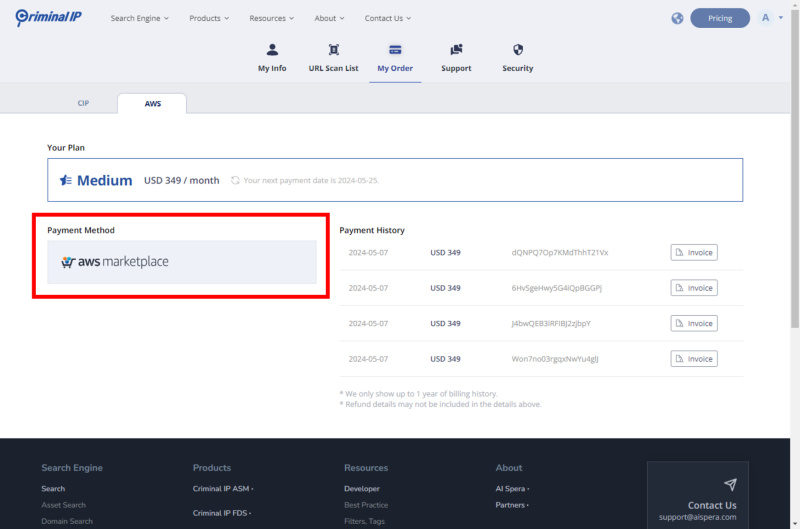Expand the Resources dropdown menu
The image size is (800, 529).
pyautogui.click(x=272, y=18)
